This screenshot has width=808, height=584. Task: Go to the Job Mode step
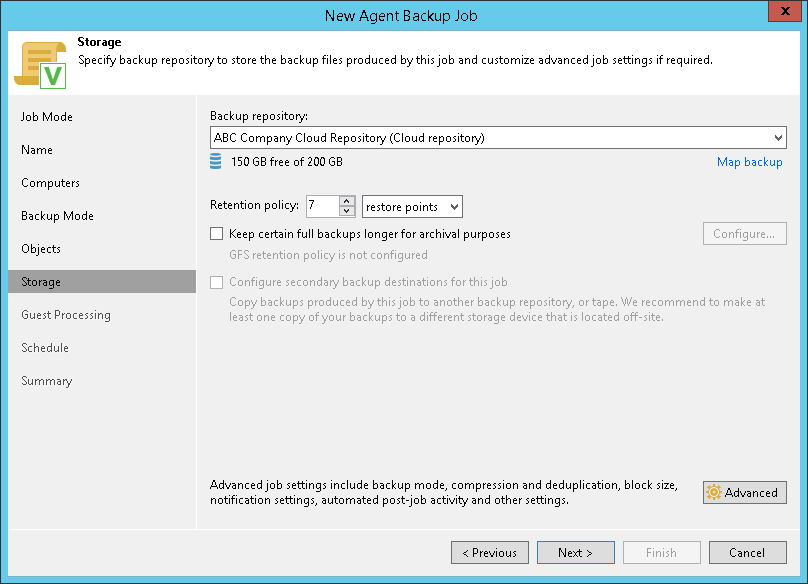tap(47, 117)
